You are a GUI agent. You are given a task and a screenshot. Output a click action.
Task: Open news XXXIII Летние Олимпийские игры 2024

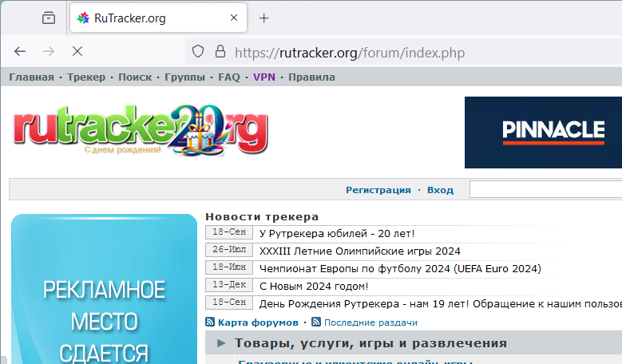coord(360,251)
